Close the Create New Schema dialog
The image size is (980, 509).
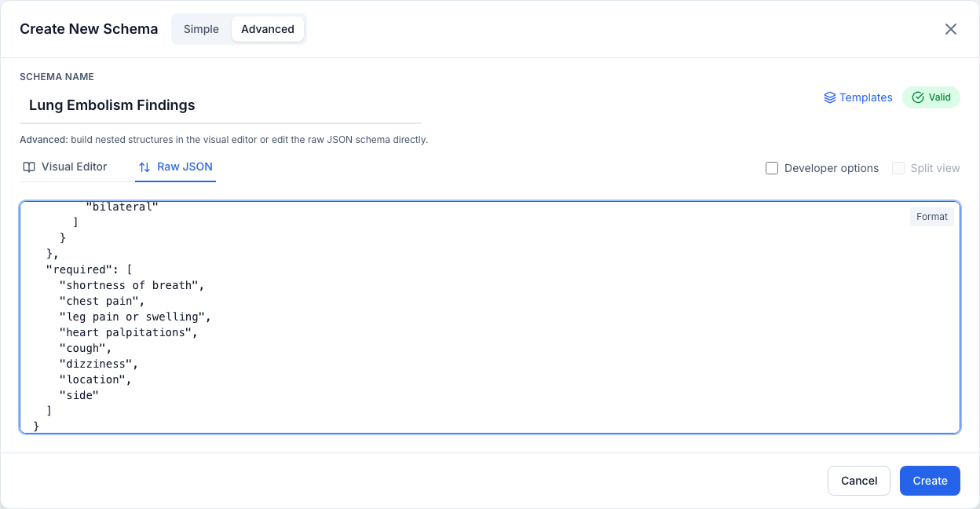tap(950, 29)
